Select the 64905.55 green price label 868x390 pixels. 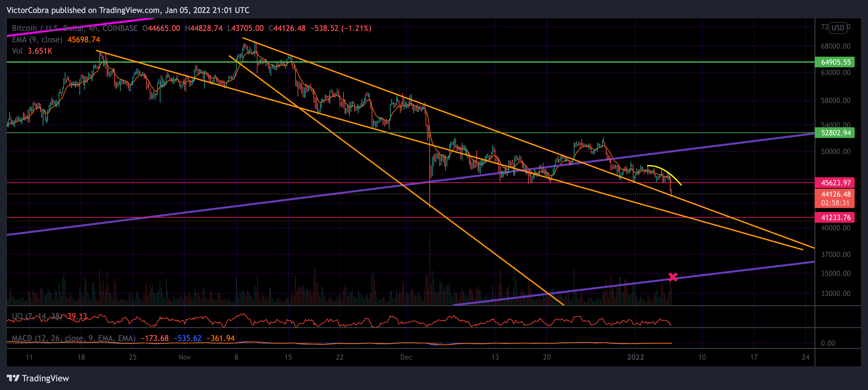click(x=834, y=62)
